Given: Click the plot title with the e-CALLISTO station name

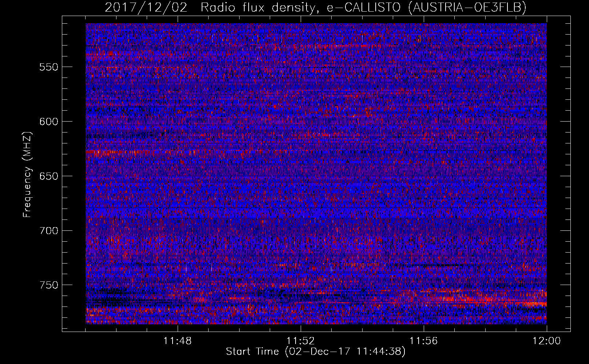Looking at the screenshot, I should [x=315, y=7].
